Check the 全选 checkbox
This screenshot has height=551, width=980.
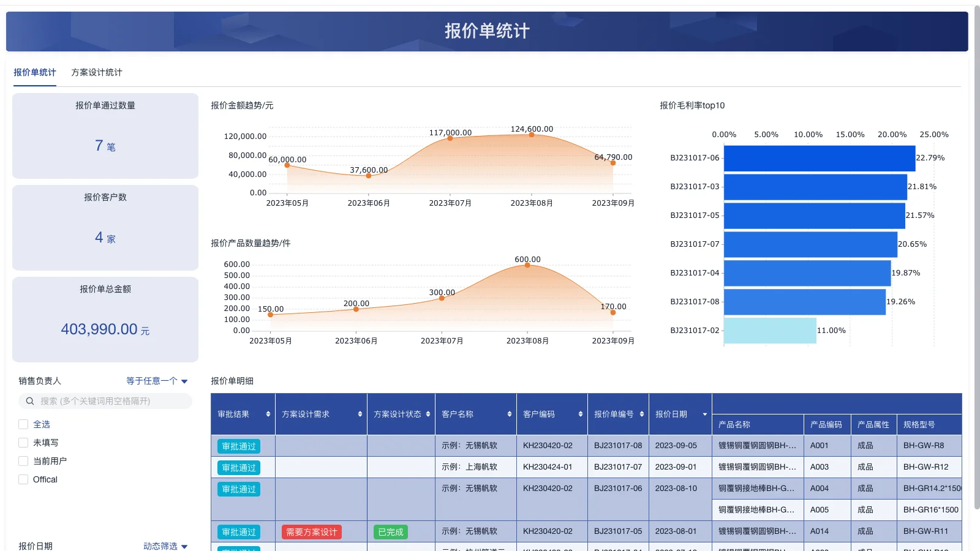(x=23, y=424)
